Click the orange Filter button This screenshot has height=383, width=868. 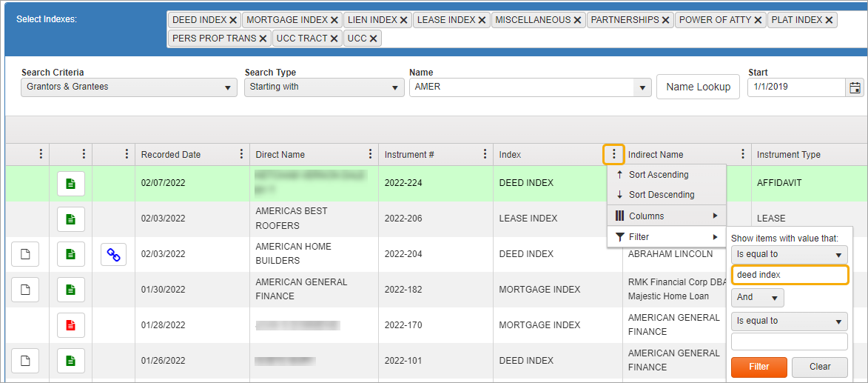click(758, 367)
